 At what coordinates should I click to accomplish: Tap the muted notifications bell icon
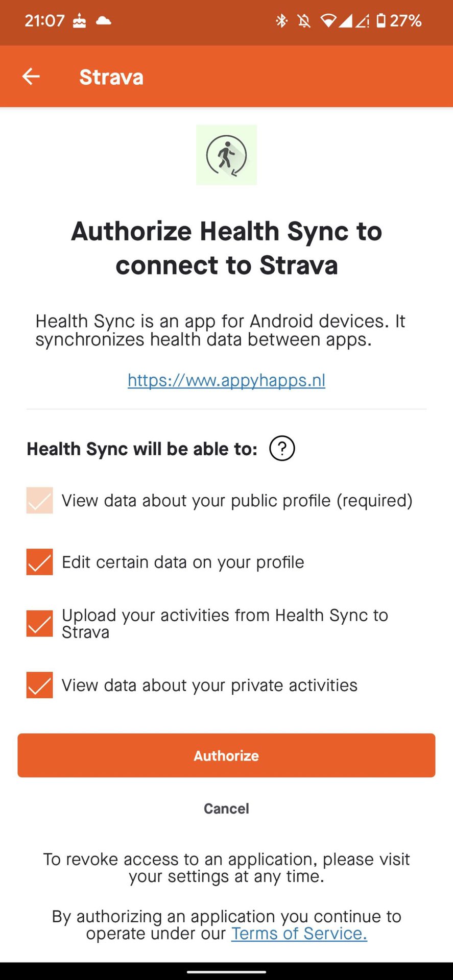pos(304,21)
